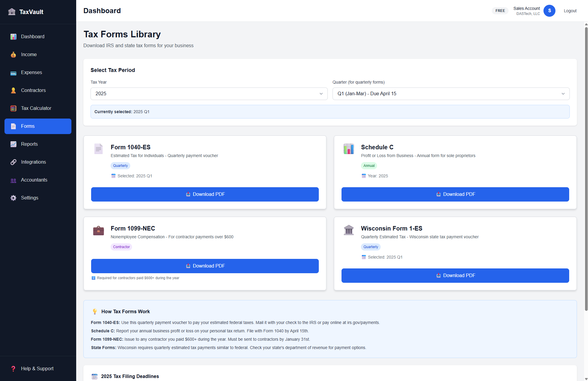
Task: Click the Logout link
Action: [x=570, y=11]
